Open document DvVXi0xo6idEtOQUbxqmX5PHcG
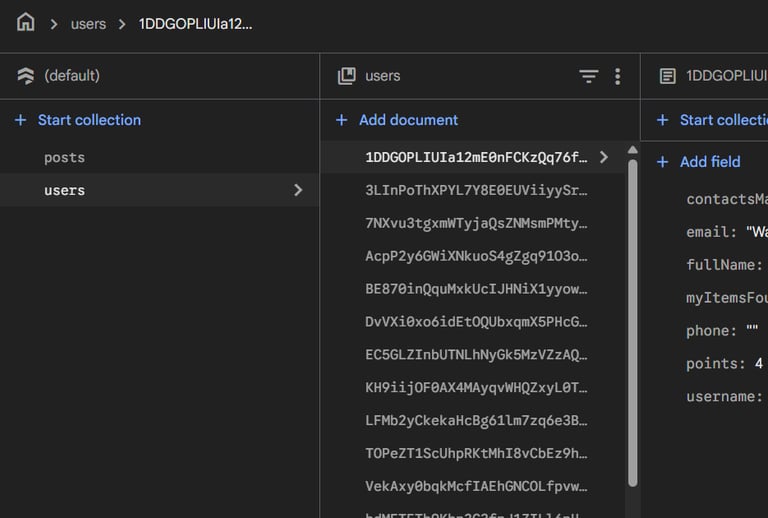 [x=476, y=321]
